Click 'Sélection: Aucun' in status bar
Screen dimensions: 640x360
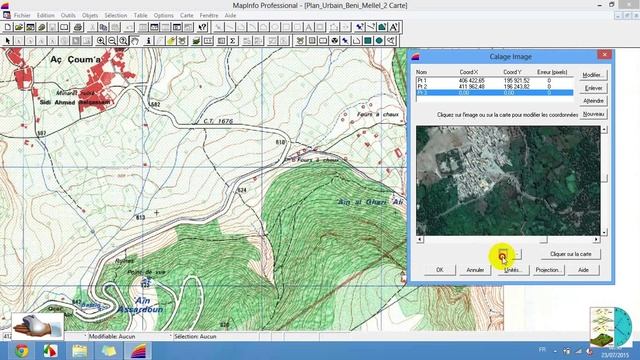tap(195, 337)
